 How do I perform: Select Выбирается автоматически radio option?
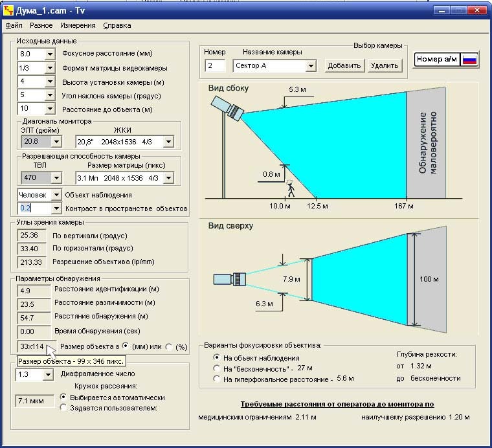[x=63, y=397]
